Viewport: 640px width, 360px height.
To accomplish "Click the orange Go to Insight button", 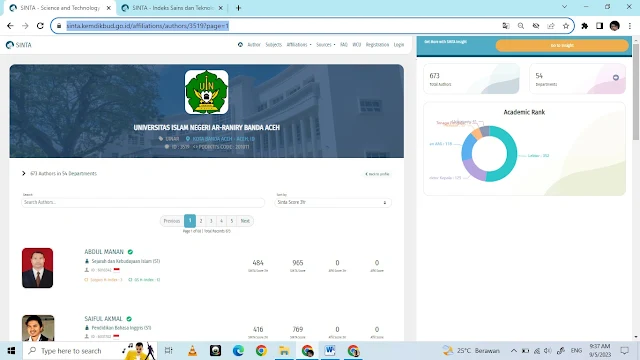I will tap(562, 45).
